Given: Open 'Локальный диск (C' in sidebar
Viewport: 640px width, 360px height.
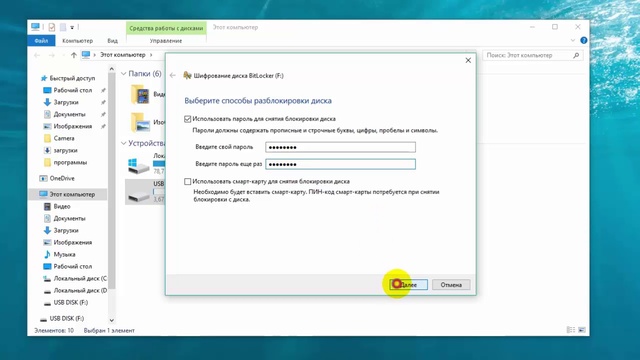Looking at the screenshot, I should (x=80, y=278).
